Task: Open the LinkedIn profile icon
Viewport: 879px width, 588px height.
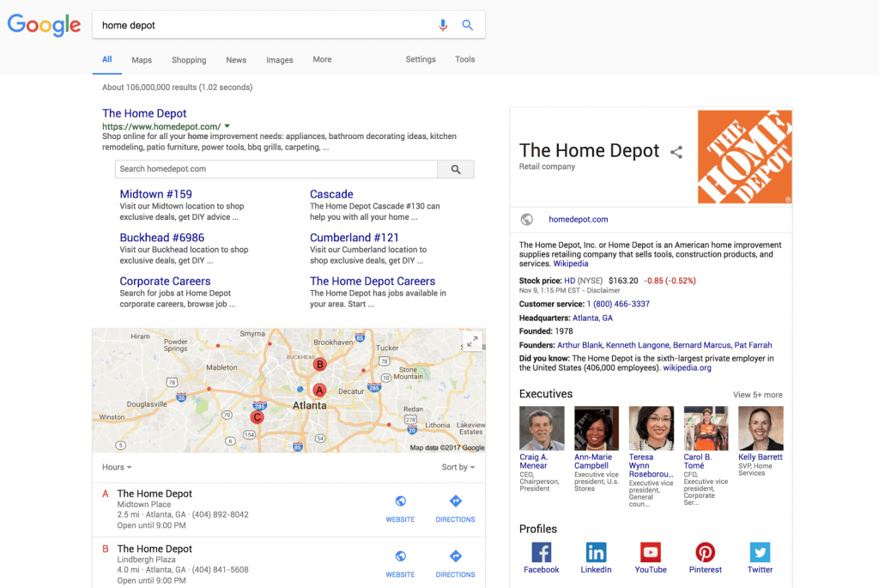Action: [596, 552]
